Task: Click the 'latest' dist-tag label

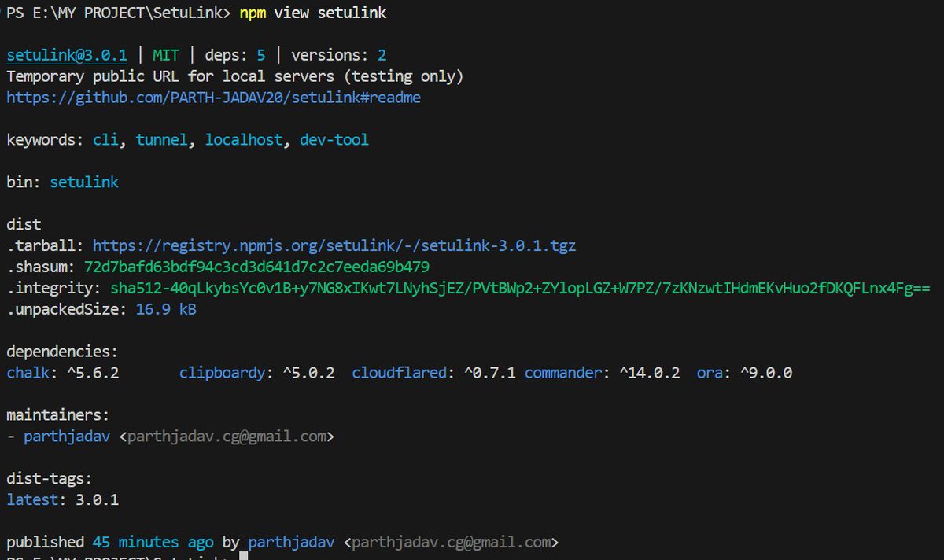Action: (x=32, y=499)
